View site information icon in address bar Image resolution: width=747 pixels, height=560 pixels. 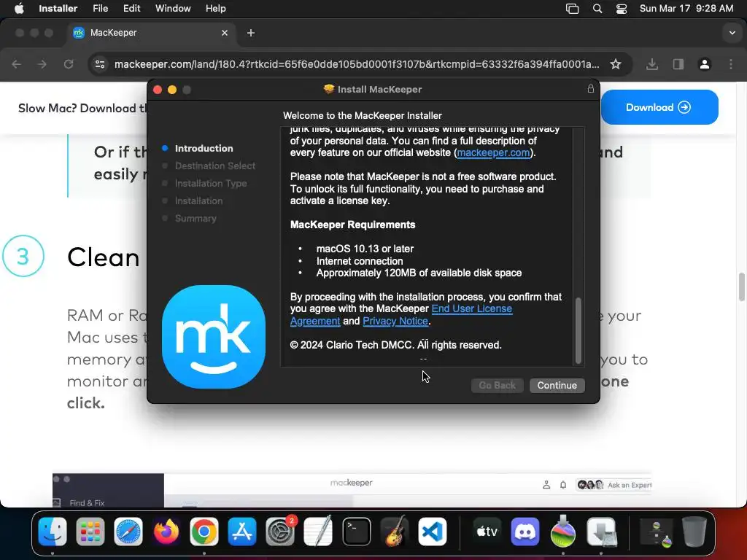99,64
